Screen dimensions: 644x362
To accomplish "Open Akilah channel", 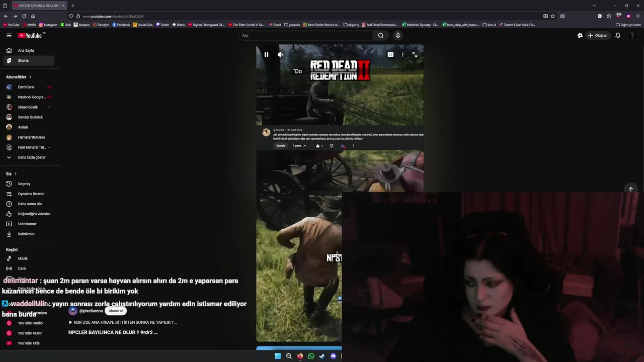I will [28, 127].
